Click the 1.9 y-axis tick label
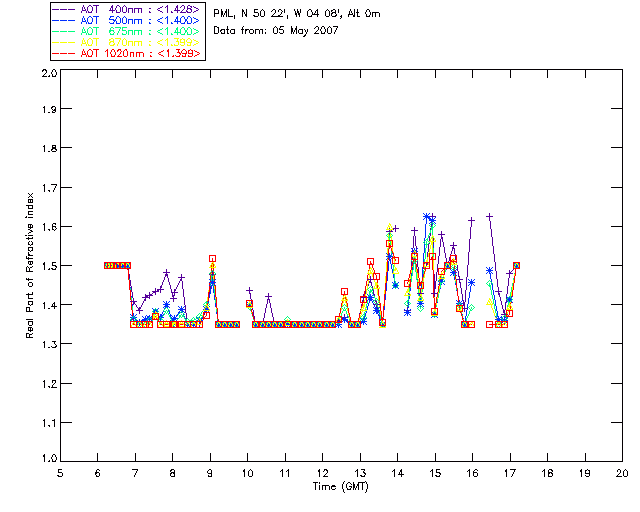The width and height of the screenshot is (640, 512). [49, 109]
